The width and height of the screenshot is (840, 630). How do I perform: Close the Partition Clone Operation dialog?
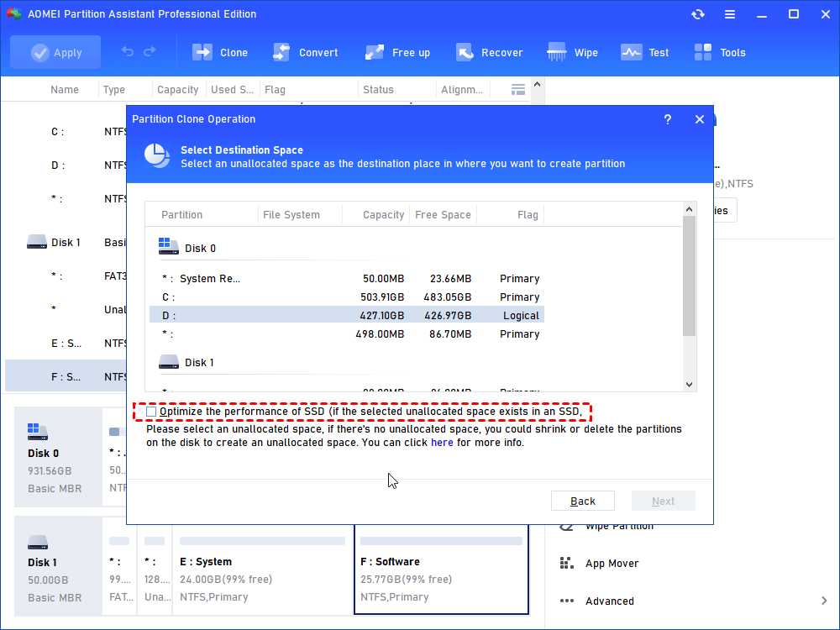coord(700,119)
